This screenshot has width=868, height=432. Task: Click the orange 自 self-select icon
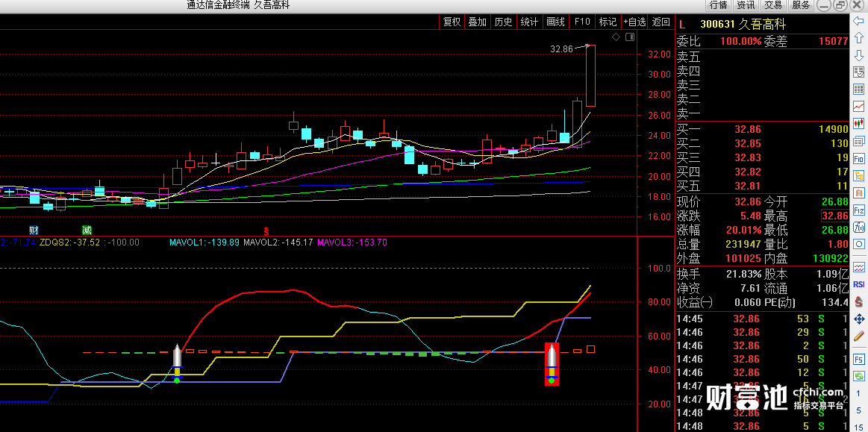(859, 193)
